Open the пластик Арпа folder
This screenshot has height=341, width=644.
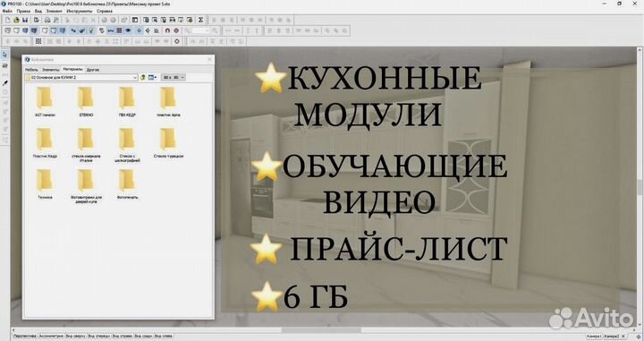[168, 101]
